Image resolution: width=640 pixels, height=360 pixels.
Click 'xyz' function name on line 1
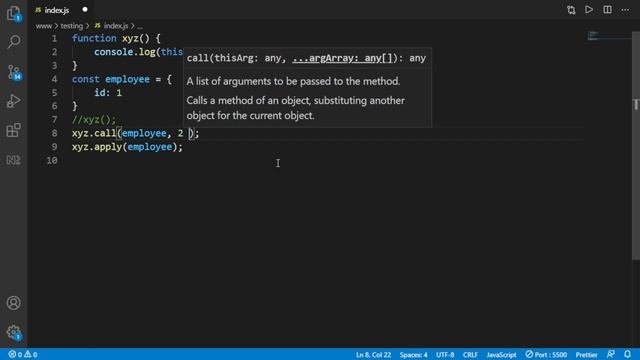[130, 38]
